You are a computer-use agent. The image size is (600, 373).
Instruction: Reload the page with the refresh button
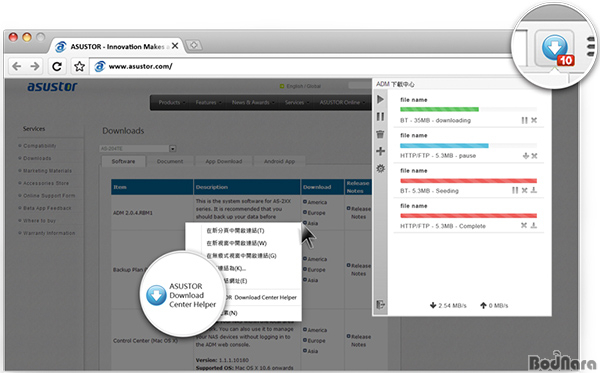click(x=57, y=67)
